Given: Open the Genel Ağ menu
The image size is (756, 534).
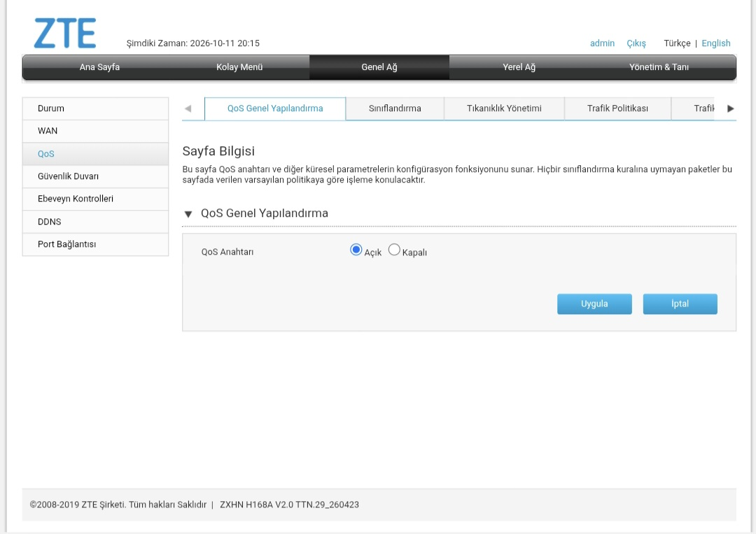Looking at the screenshot, I should pos(379,67).
